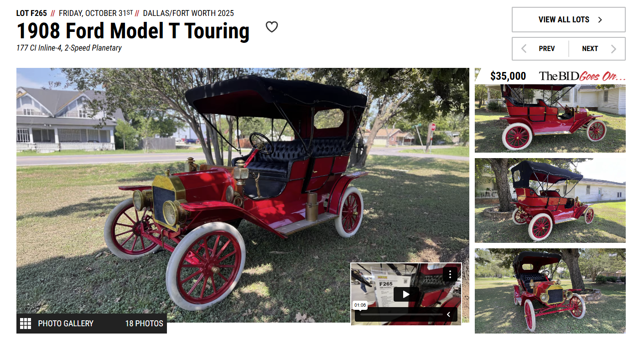Image resolution: width=644 pixels, height=339 pixels.
Task: Play the lot F265 video
Action: pos(406,294)
